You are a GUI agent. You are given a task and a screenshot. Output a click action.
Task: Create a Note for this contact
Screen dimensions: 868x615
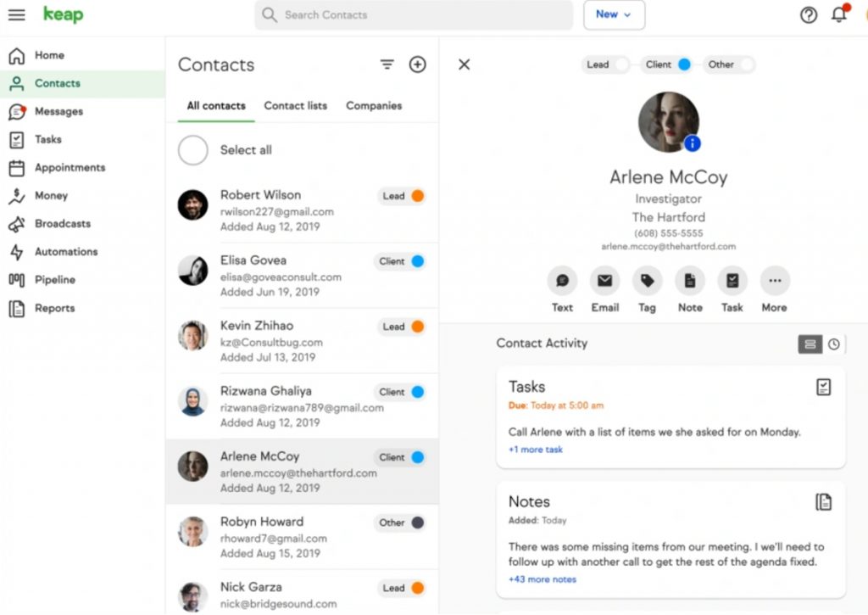[689, 280]
